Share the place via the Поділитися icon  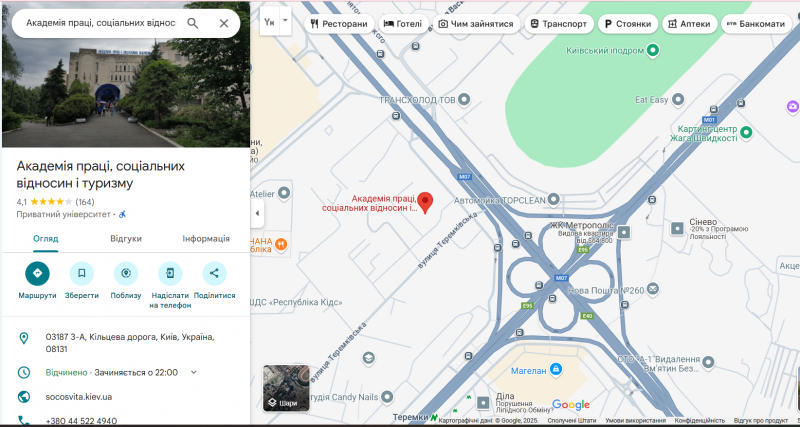coord(214,273)
